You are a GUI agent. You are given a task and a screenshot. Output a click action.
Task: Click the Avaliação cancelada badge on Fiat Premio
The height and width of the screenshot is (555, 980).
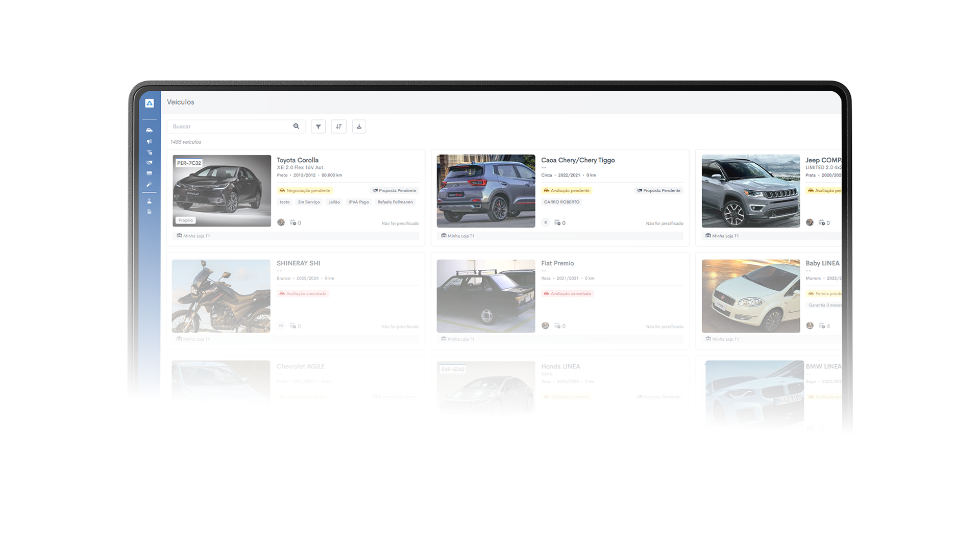(567, 294)
